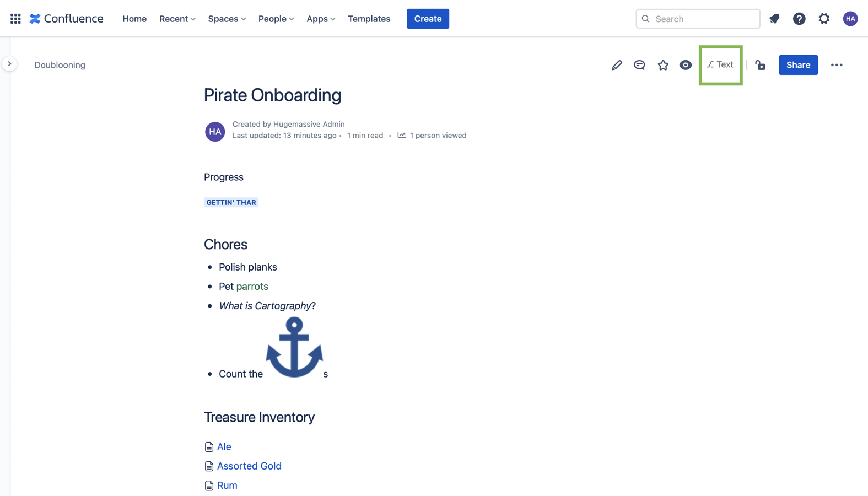Open page analytics chart icon
The height and width of the screenshot is (496, 868).
click(402, 136)
